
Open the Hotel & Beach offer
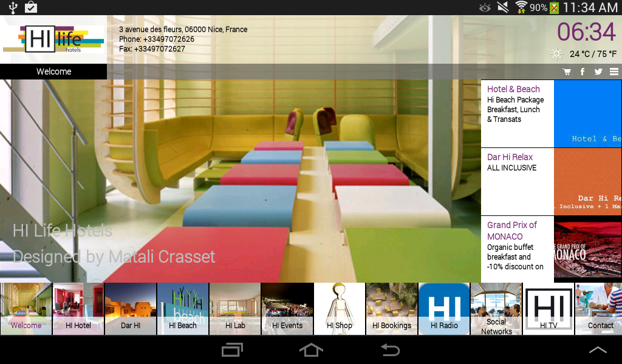[552, 113]
